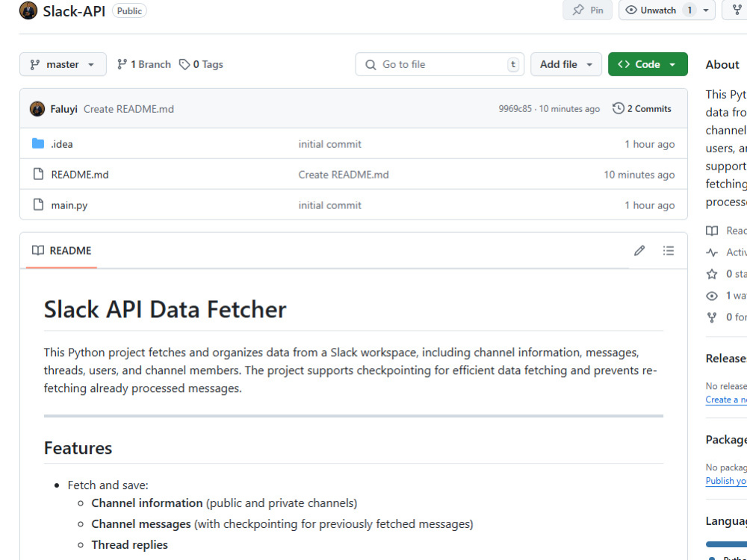This screenshot has height=560, width=747.
Task: Edit README with the pencil icon
Action: (x=639, y=250)
